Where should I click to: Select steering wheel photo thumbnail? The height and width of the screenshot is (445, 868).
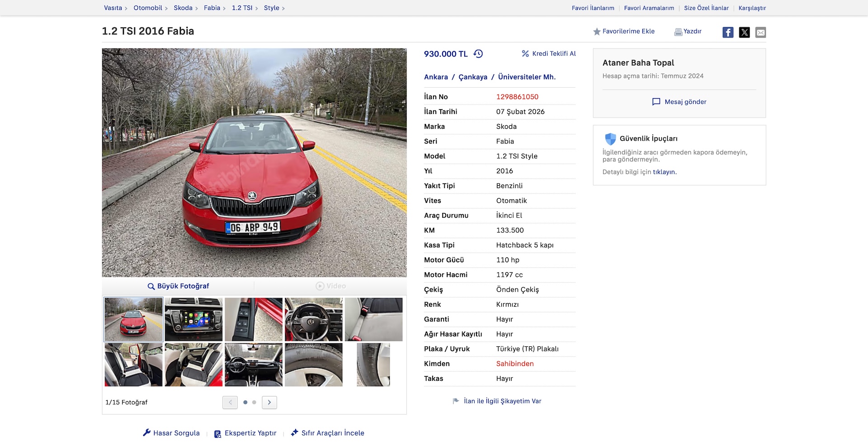click(x=313, y=319)
